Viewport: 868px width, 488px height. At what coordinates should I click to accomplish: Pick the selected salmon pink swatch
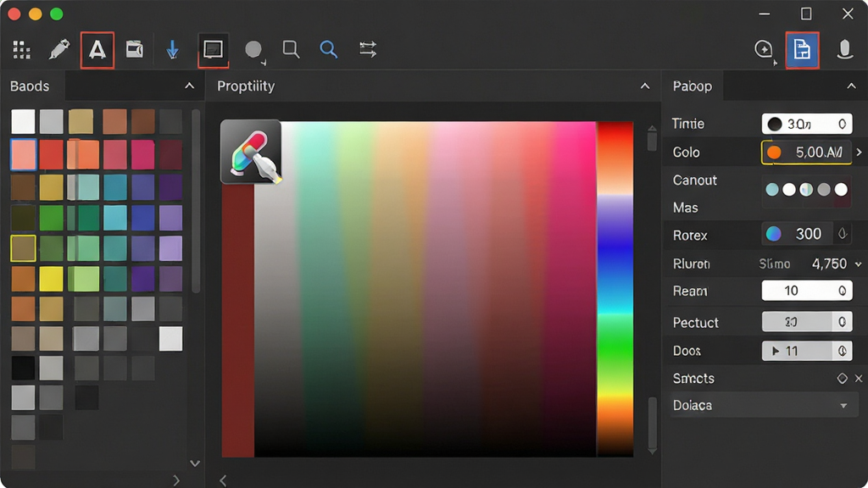tap(23, 154)
